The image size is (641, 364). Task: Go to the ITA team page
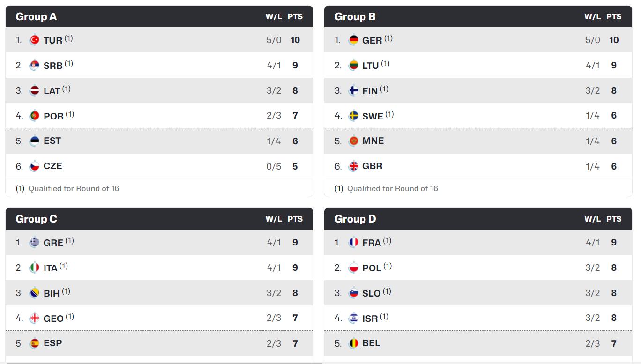(x=50, y=268)
